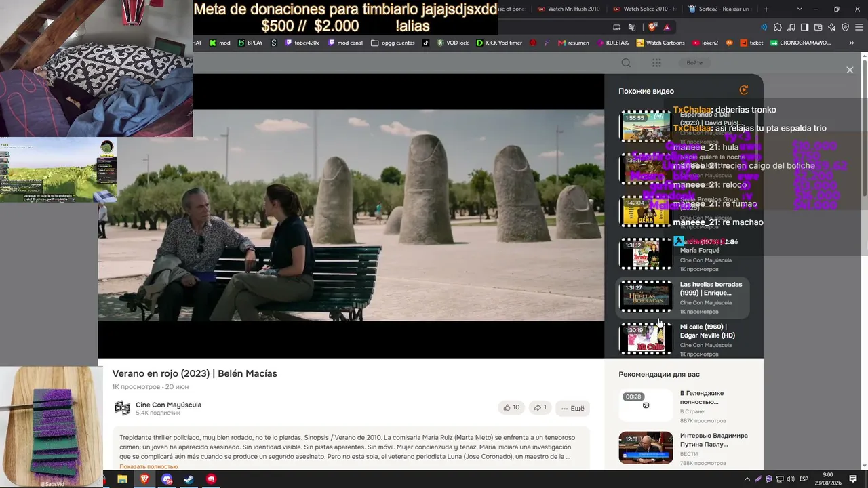Image resolution: width=868 pixels, height=488 pixels.
Task: Open the RULETA% bookmark
Action: [612, 43]
